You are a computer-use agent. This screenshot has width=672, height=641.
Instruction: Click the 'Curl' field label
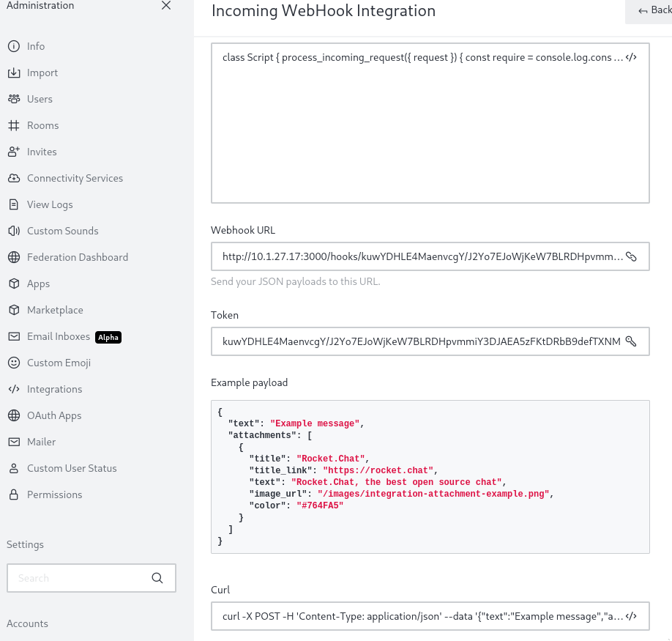[220, 590]
